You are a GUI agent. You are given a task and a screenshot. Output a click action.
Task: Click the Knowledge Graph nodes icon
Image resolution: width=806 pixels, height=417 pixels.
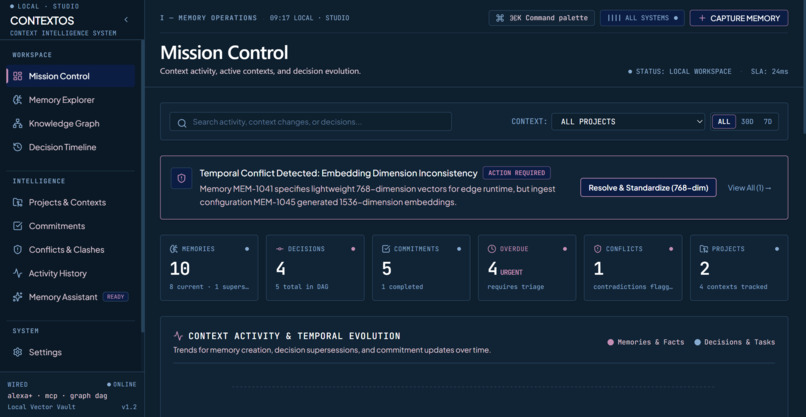pos(17,123)
